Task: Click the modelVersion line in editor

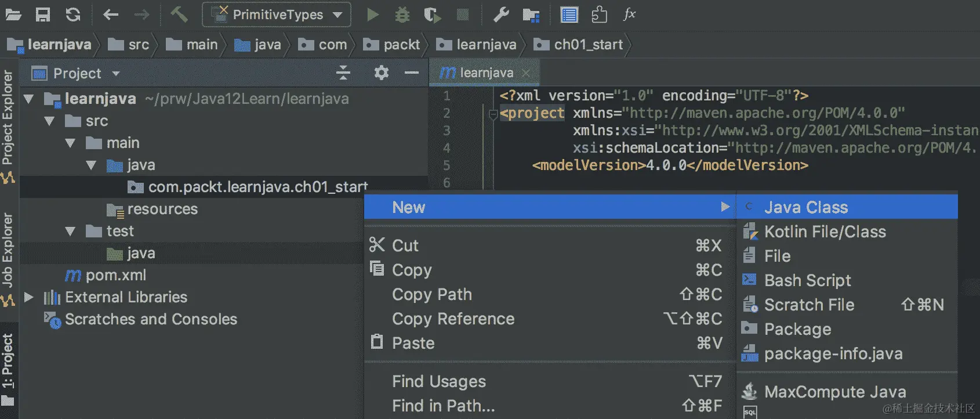Action: (x=670, y=165)
